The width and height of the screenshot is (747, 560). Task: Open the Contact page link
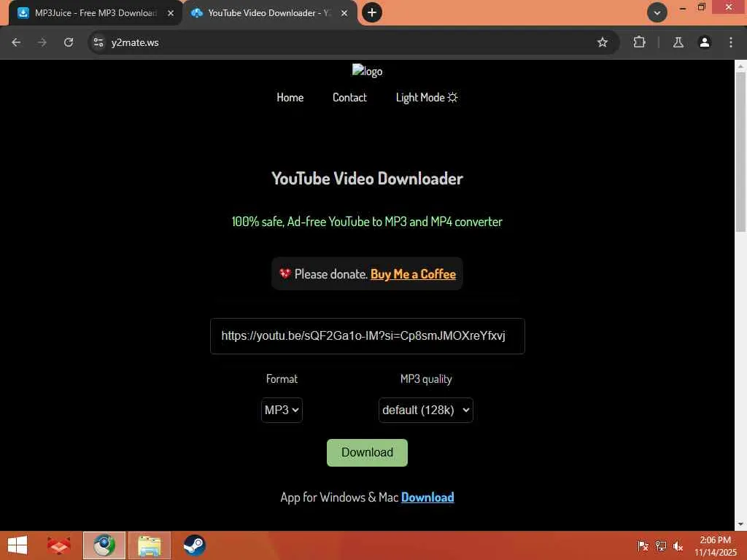click(349, 98)
